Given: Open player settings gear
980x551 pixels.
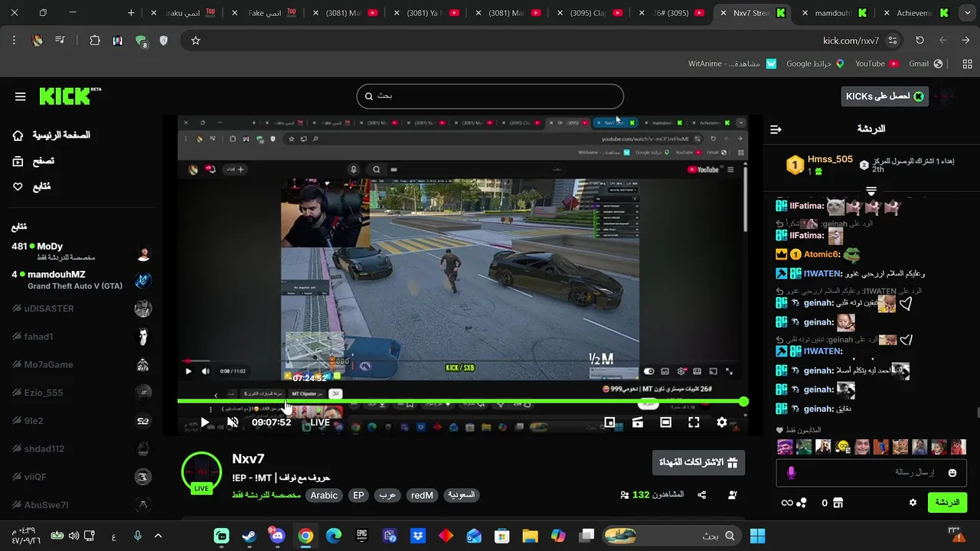Looking at the screenshot, I should [722, 422].
